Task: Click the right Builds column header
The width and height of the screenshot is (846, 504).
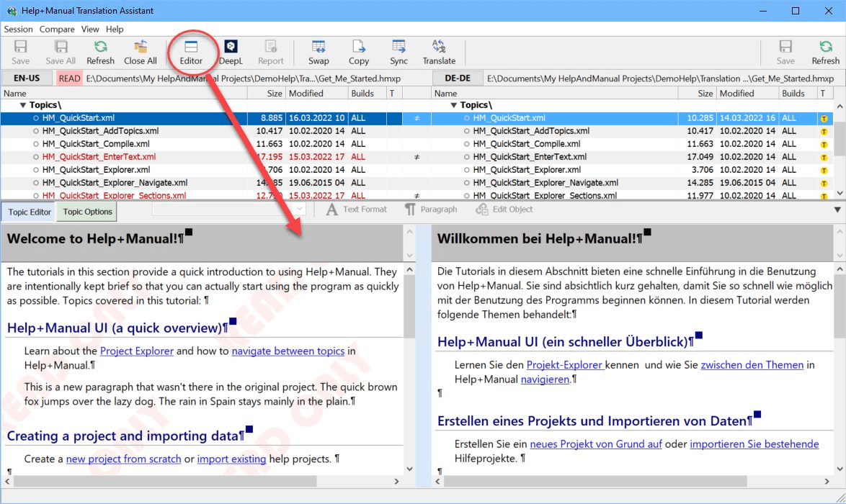Action: pyautogui.click(x=798, y=94)
